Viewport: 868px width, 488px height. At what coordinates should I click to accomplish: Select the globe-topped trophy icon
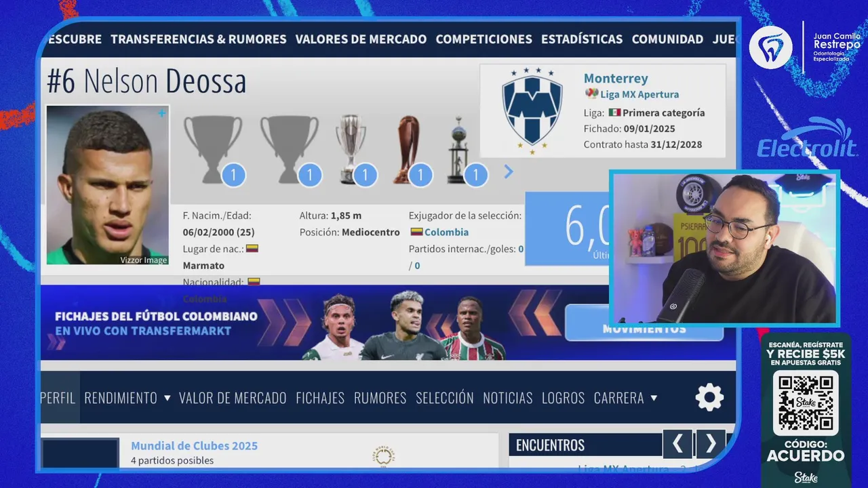click(x=460, y=149)
